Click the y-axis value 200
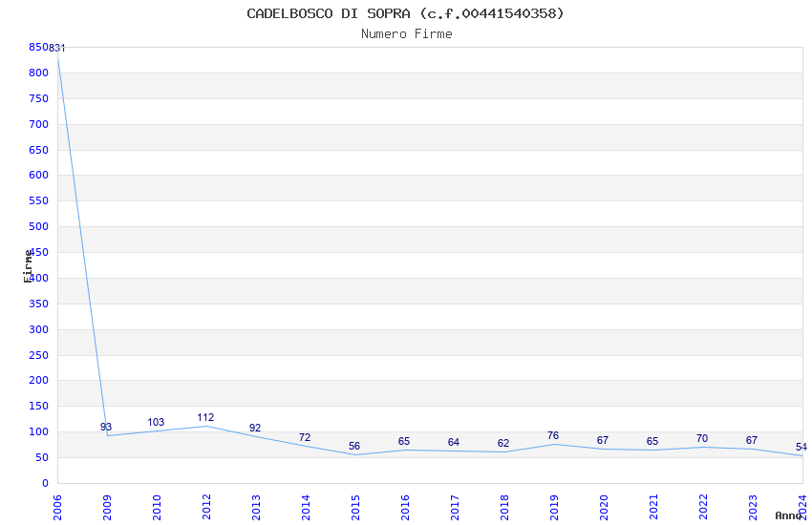This screenshot has width=812, height=525. [x=39, y=380]
